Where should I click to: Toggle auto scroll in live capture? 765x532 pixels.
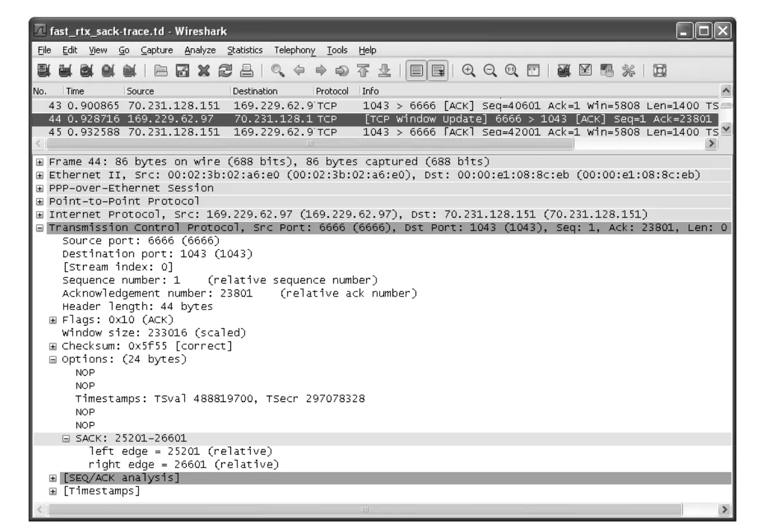point(438,71)
